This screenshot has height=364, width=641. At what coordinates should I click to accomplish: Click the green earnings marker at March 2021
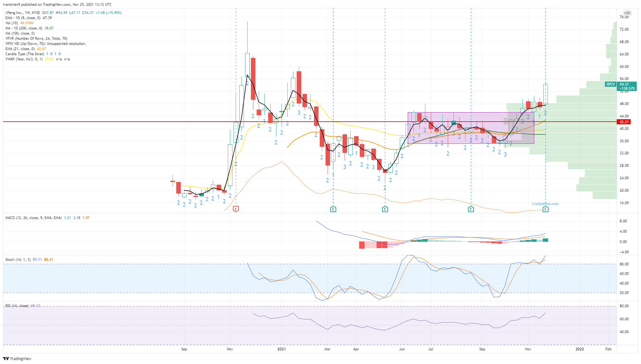[x=333, y=209]
